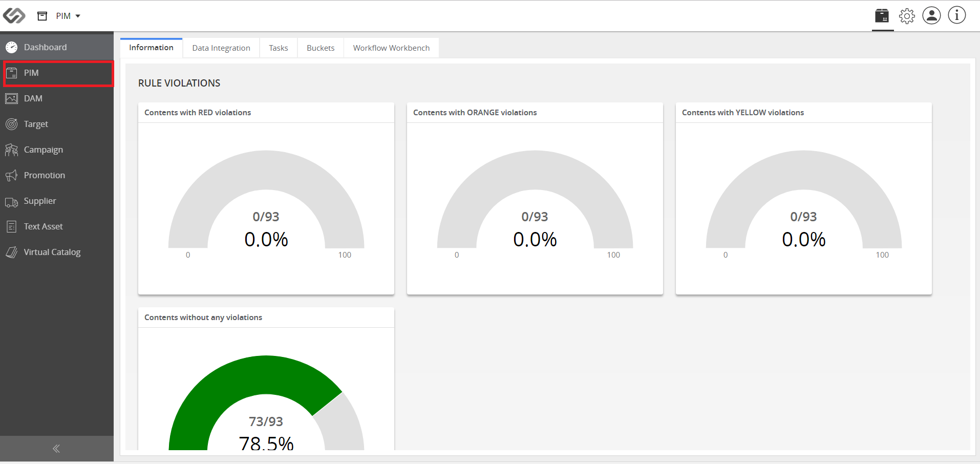Open Supplier in the sidebar
This screenshot has height=464, width=980.
click(57, 201)
